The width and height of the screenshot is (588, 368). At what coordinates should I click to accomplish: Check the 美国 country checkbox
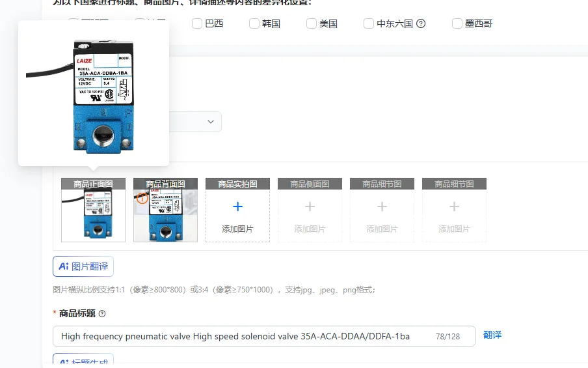point(312,23)
